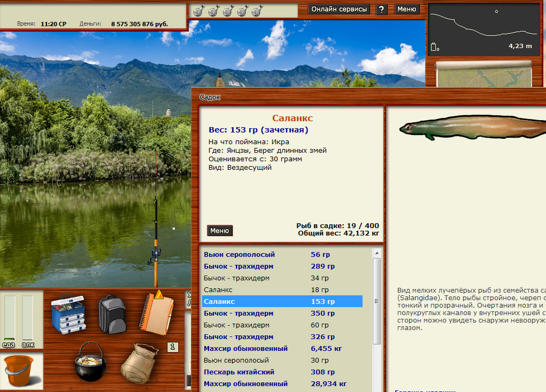Select the orange bucket
Image resolution: width=546 pixels, height=392 pixels.
pos(20,371)
